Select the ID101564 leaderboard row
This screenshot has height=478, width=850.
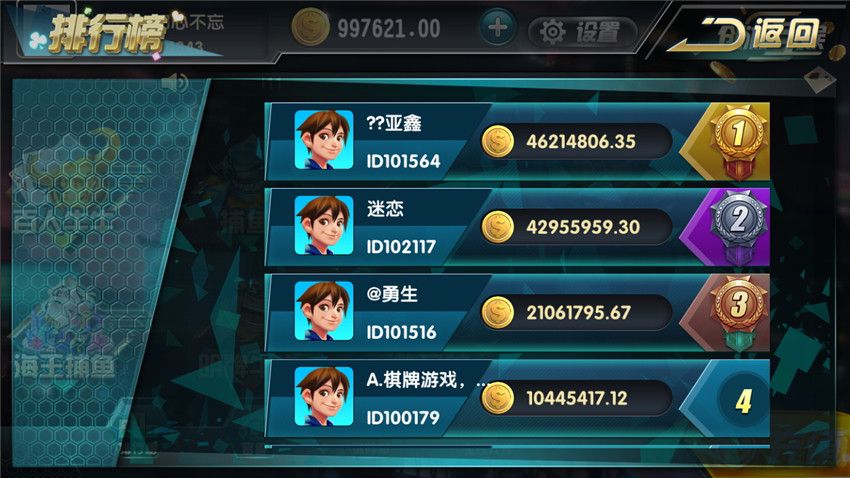517,142
